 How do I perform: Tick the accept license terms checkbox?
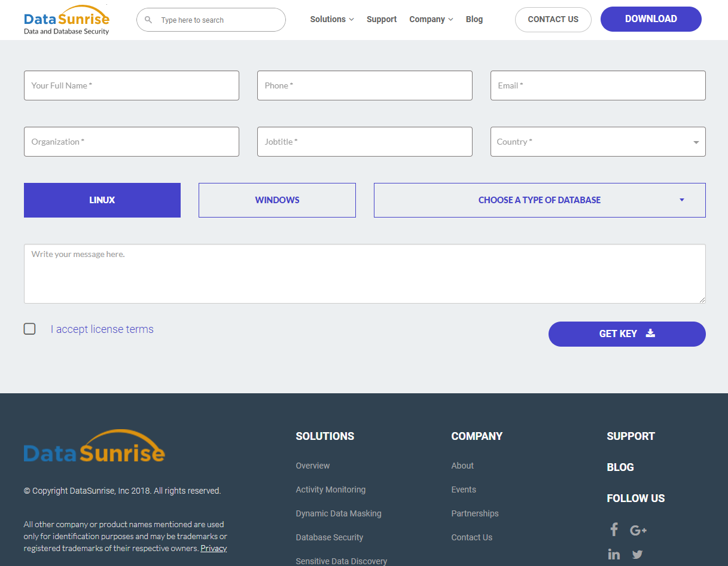[x=30, y=329]
